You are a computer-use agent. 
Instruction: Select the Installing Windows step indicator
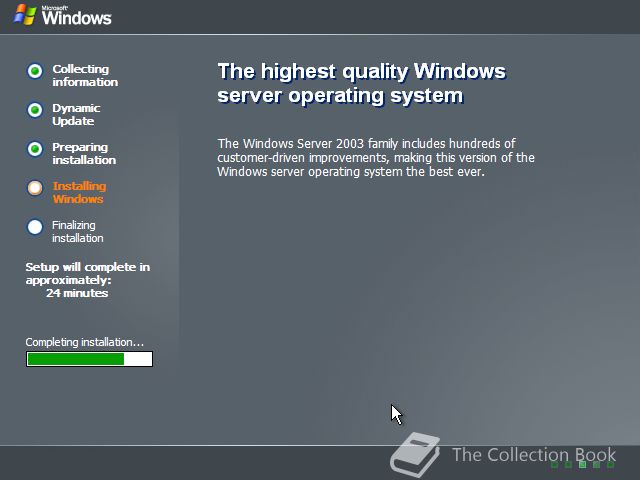tap(35, 188)
